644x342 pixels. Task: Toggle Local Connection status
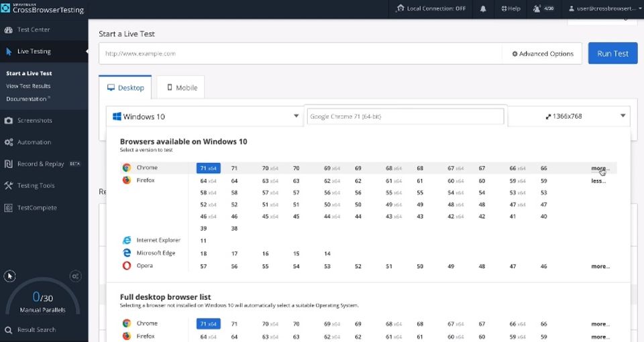tap(431, 9)
